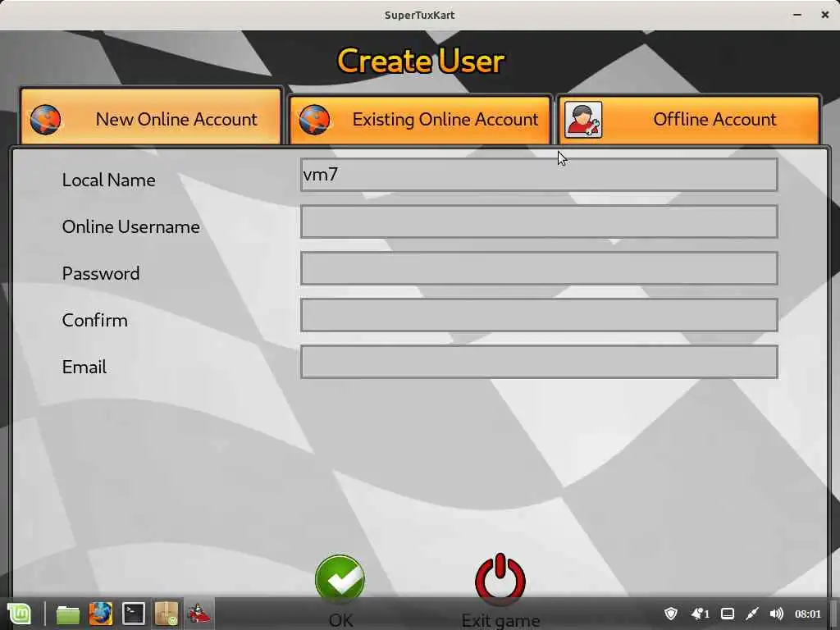Screen dimensions: 840x630
Task: Launch Firefox from the taskbar
Action: pyautogui.click(x=101, y=614)
